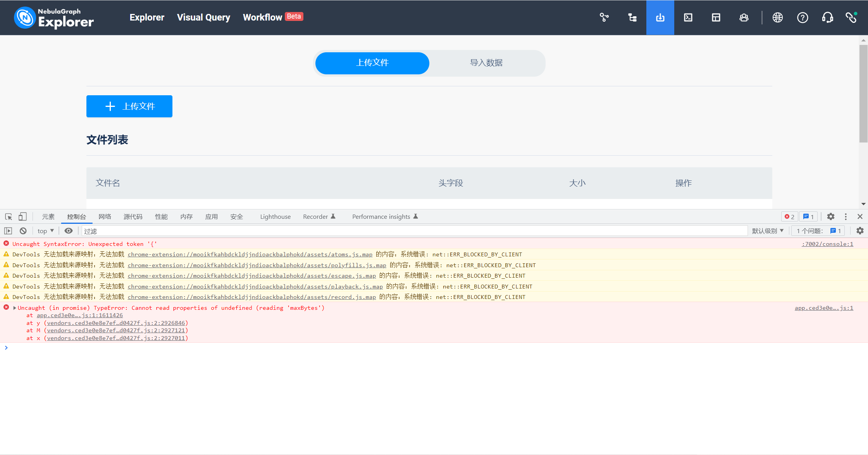Contact support via the headset icon
868x455 pixels.
[827, 17]
